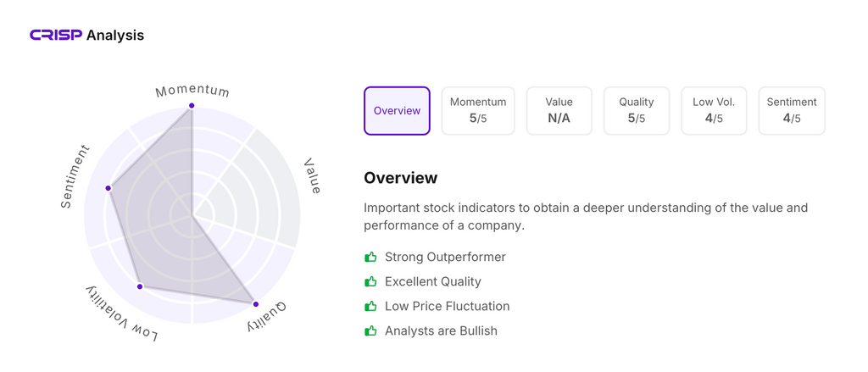Click the Quality axis label on radar chart

267,318
